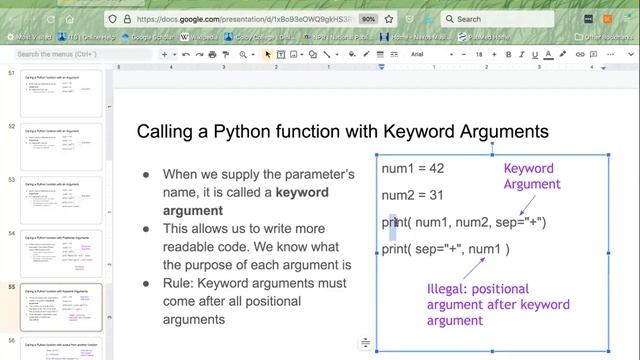Open the border weight options
This screenshot has height=360, width=640.
pyautogui.click(x=380, y=54)
